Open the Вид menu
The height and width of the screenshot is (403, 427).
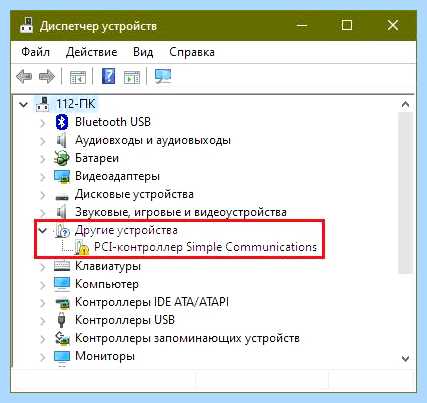143,52
